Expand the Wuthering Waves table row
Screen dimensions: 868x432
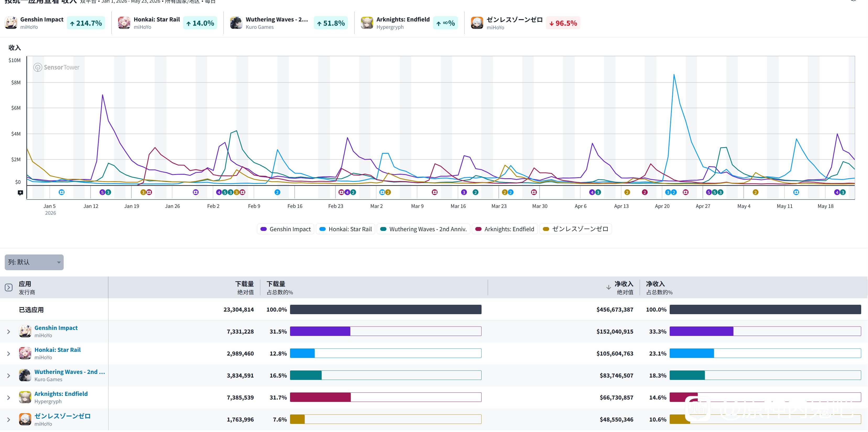pyautogui.click(x=9, y=376)
